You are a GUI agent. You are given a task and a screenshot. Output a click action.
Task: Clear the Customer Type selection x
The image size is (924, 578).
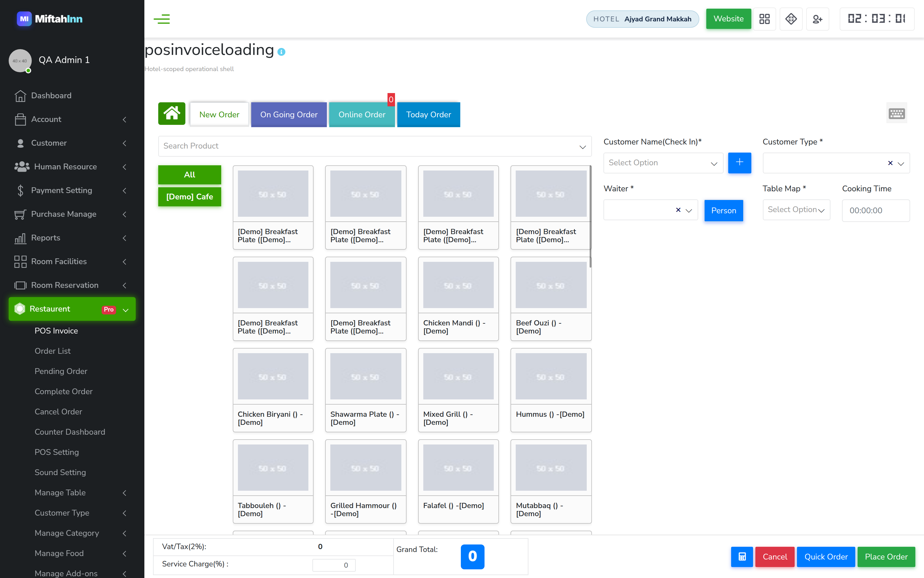[890, 163]
